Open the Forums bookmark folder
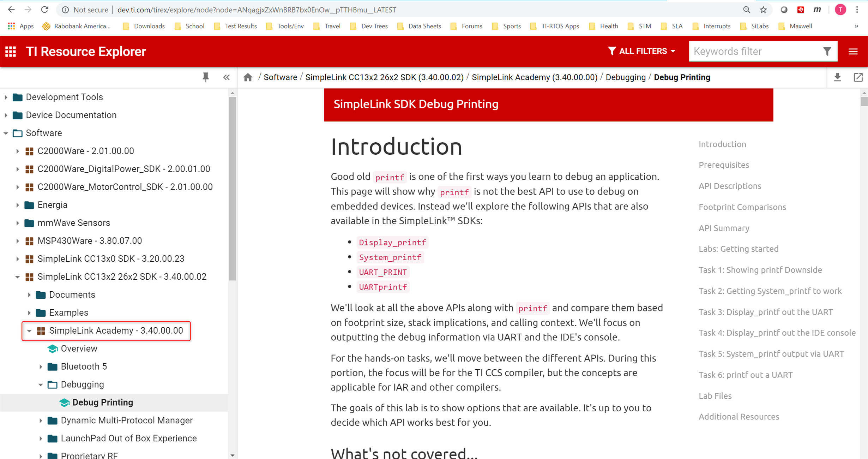 point(466,26)
